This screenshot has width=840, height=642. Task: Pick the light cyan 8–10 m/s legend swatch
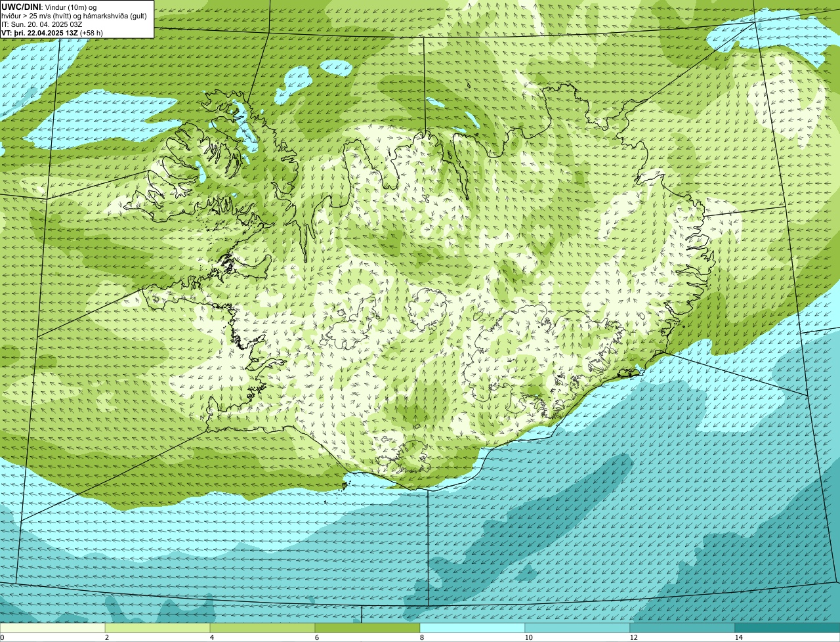point(472,628)
